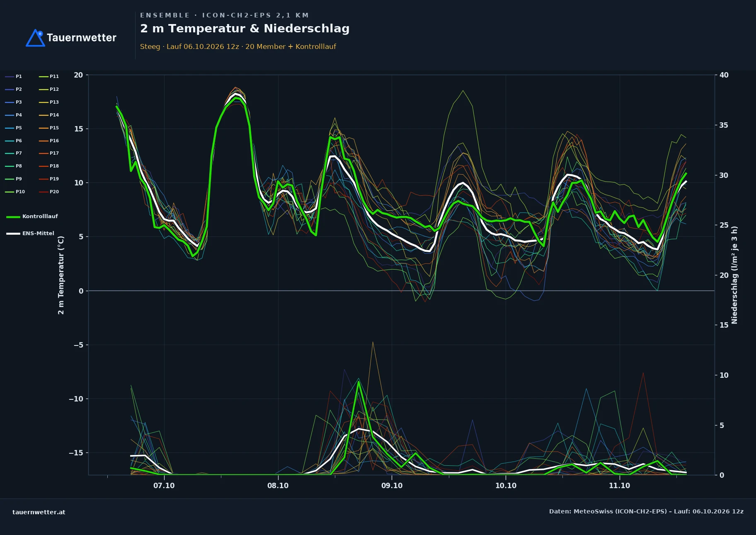Click the white ENS-Mittel legend line swatch
756x535 pixels.
pyautogui.click(x=13, y=233)
